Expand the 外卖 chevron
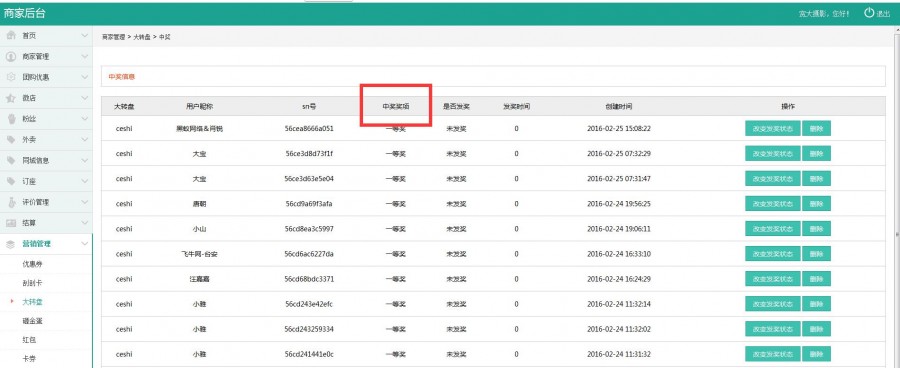 click(84, 140)
